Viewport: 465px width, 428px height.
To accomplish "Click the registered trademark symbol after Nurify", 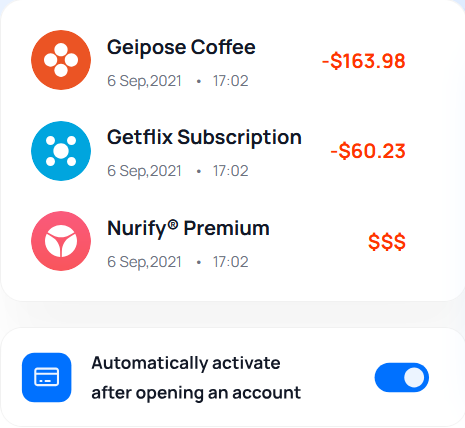I will pyautogui.click(x=173, y=224).
